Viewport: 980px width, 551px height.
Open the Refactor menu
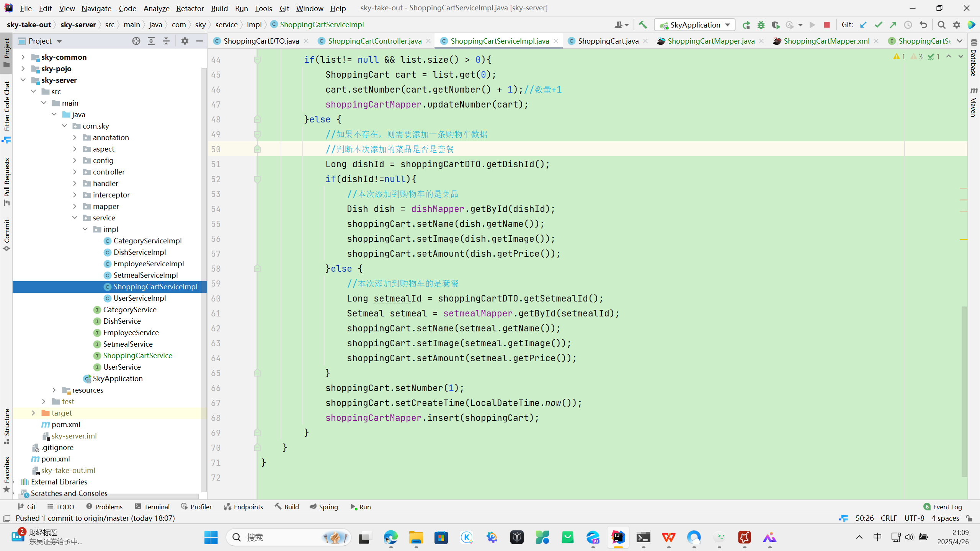190,8
